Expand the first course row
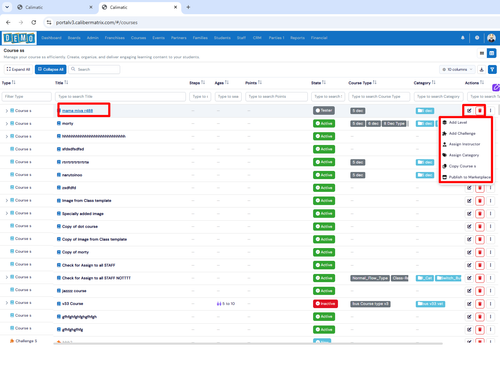500x366 pixels. coord(7,111)
